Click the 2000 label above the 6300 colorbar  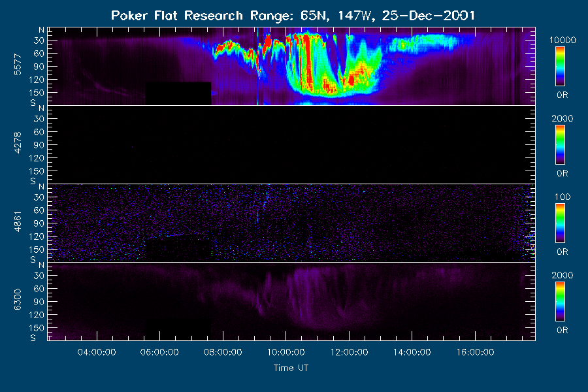(x=562, y=275)
